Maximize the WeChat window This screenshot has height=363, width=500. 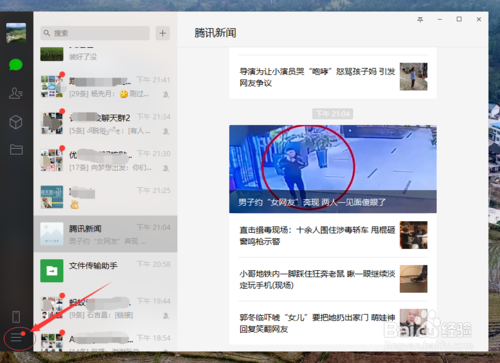tap(459, 19)
